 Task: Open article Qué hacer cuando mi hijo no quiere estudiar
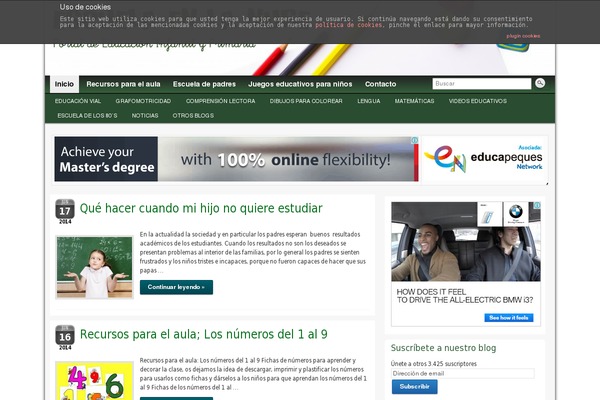click(201, 208)
